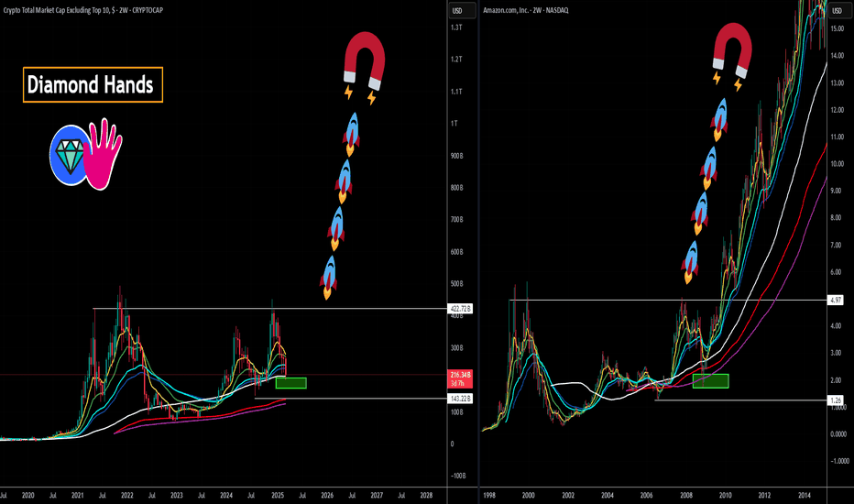
Task: Click 2023 on the crypto time axis
Action: pyautogui.click(x=177, y=495)
